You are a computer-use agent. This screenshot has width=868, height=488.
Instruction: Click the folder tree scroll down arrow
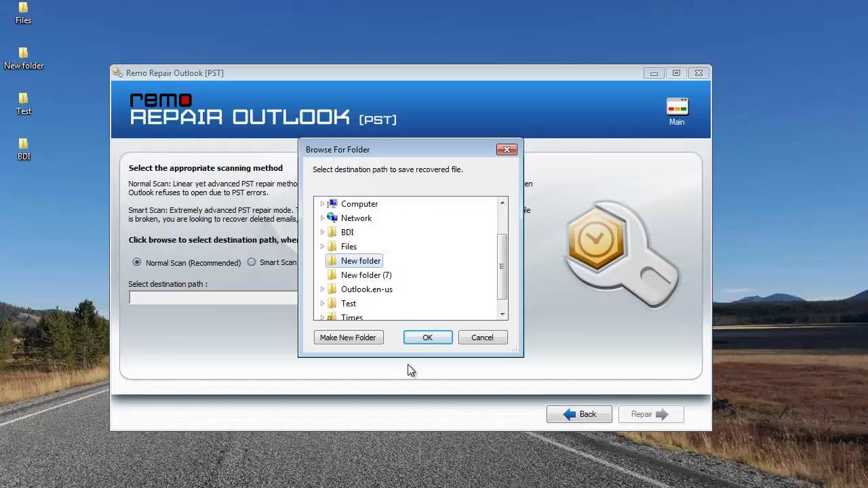[x=502, y=314]
